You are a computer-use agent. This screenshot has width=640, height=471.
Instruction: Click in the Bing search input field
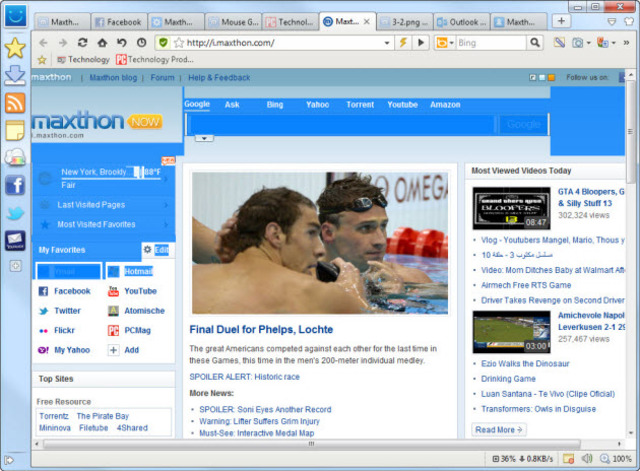point(491,42)
